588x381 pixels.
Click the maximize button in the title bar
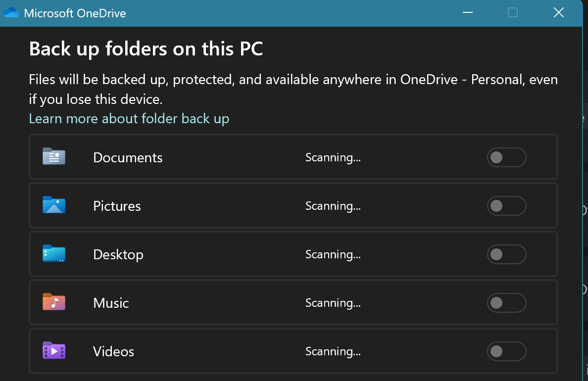513,13
